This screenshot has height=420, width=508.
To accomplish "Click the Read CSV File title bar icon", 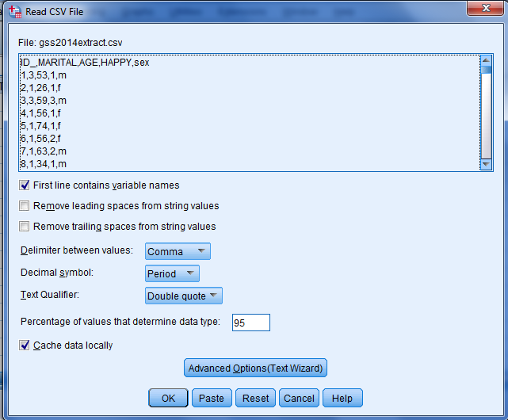I will point(15,12).
